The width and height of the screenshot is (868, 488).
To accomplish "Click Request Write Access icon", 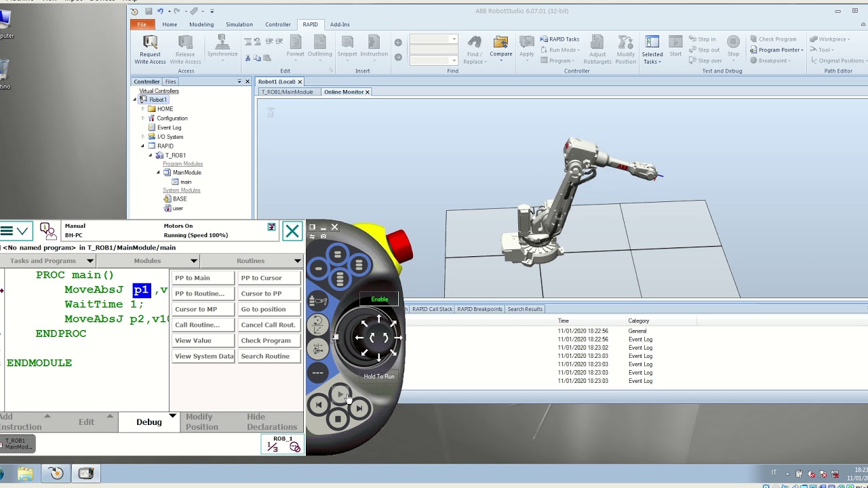I will tap(150, 49).
